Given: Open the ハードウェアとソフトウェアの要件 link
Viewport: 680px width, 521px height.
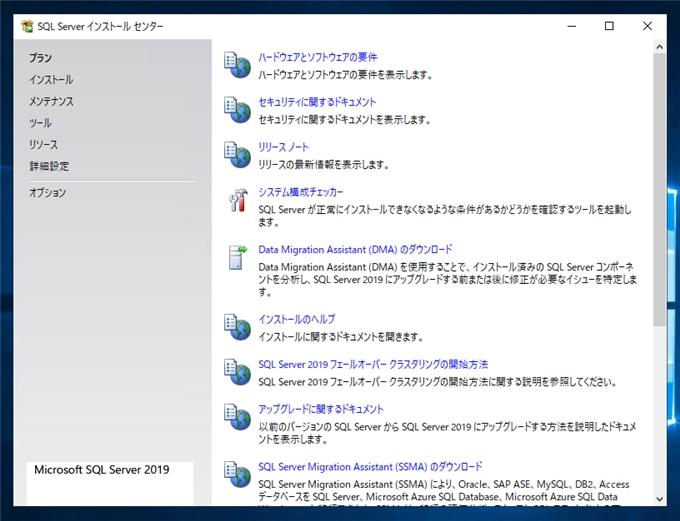Looking at the screenshot, I should click(x=318, y=57).
